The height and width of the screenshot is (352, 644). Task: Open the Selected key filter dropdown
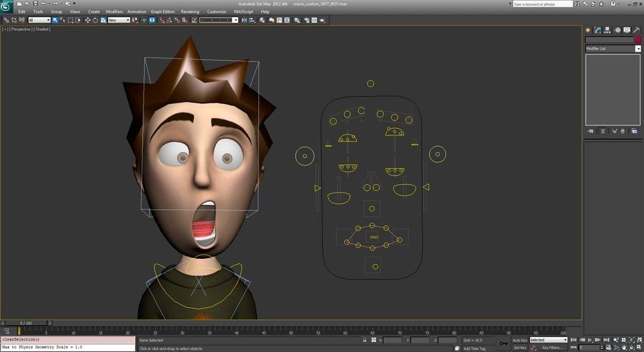point(548,340)
